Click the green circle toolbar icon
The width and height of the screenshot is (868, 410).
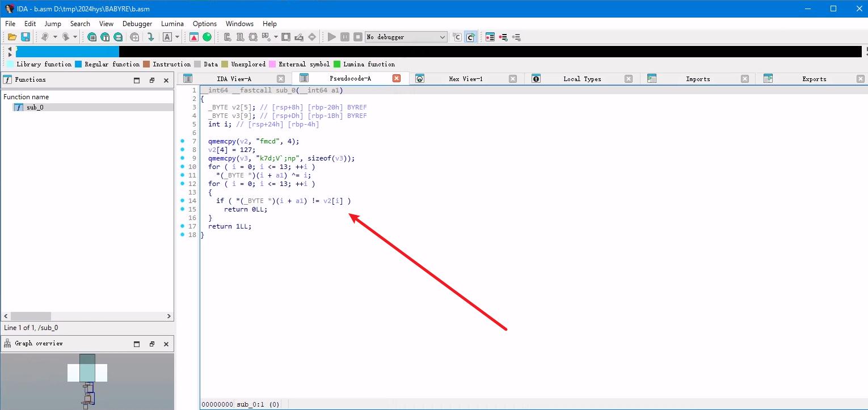(x=207, y=37)
